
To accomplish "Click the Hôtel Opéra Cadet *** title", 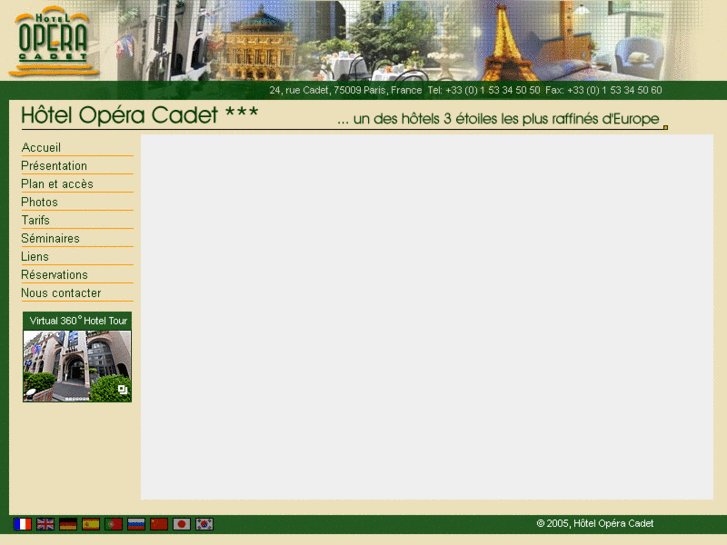I will click(140, 115).
